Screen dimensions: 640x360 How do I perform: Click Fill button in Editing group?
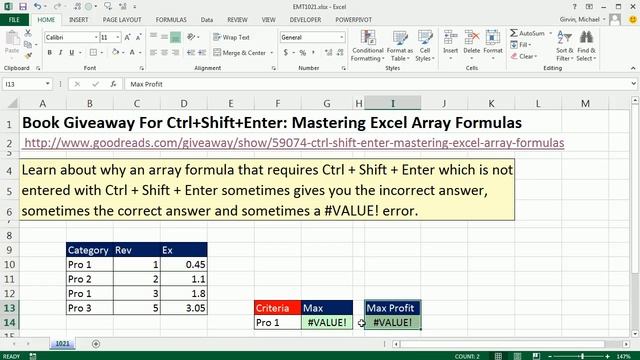click(x=520, y=44)
